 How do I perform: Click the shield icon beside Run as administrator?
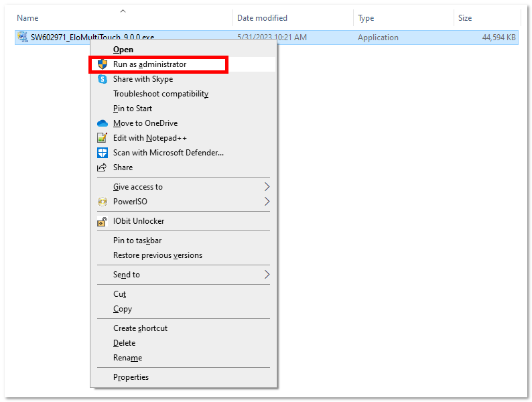(103, 64)
